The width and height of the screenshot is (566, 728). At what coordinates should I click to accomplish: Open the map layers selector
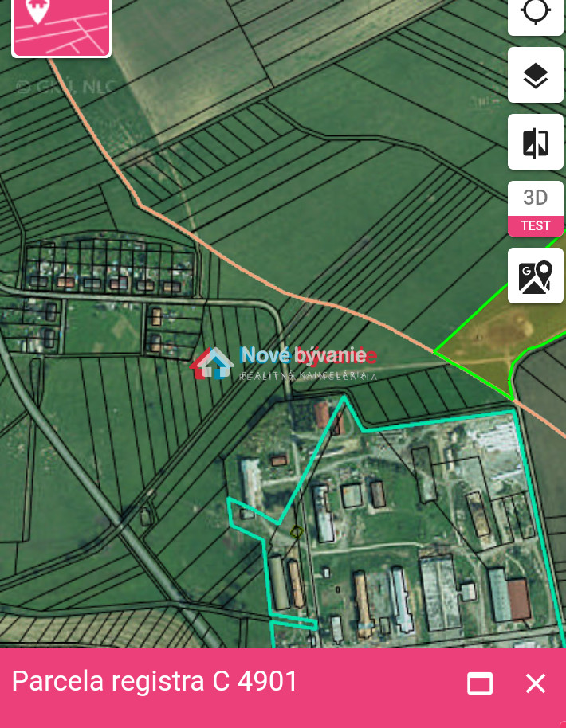coord(536,75)
